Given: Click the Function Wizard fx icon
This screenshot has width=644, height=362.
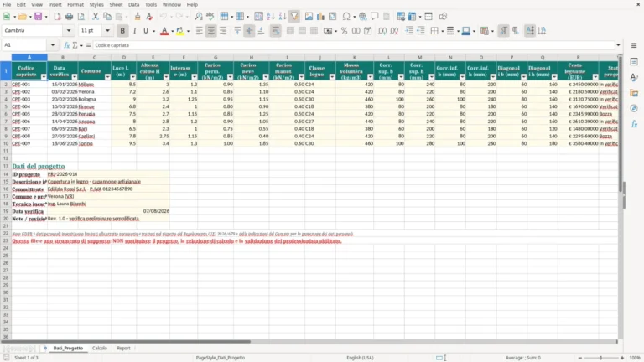Looking at the screenshot, I should click(66, 45).
